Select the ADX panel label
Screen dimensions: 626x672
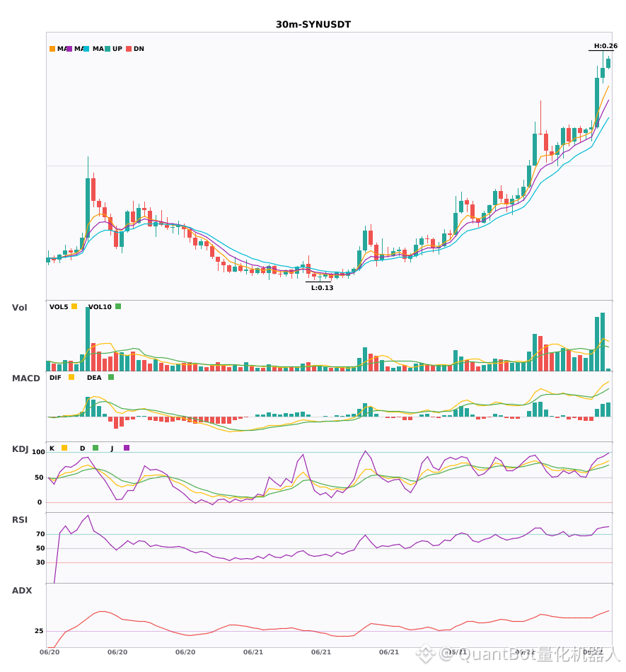pyautogui.click(x=22, y=591)
